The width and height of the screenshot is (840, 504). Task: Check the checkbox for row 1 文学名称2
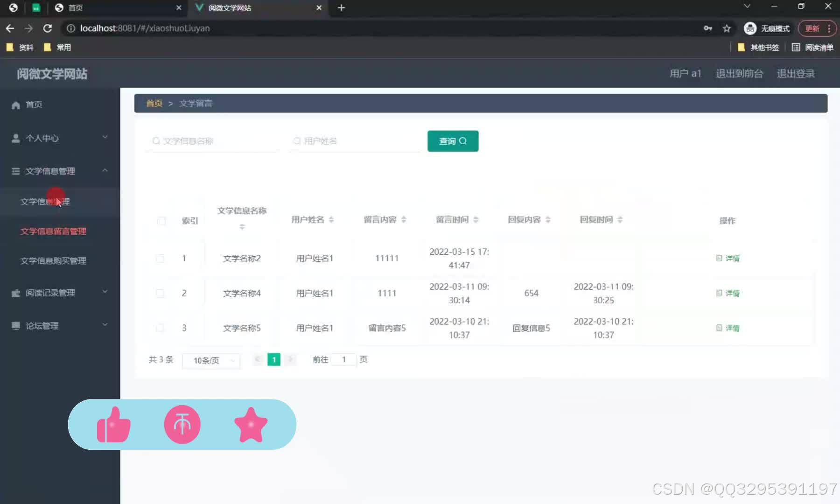coord(160,259)
